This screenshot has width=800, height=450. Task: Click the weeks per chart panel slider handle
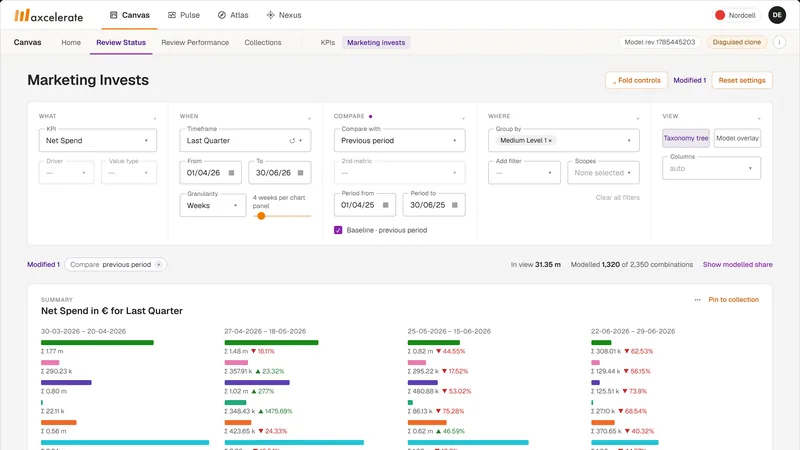coord(261,216)
